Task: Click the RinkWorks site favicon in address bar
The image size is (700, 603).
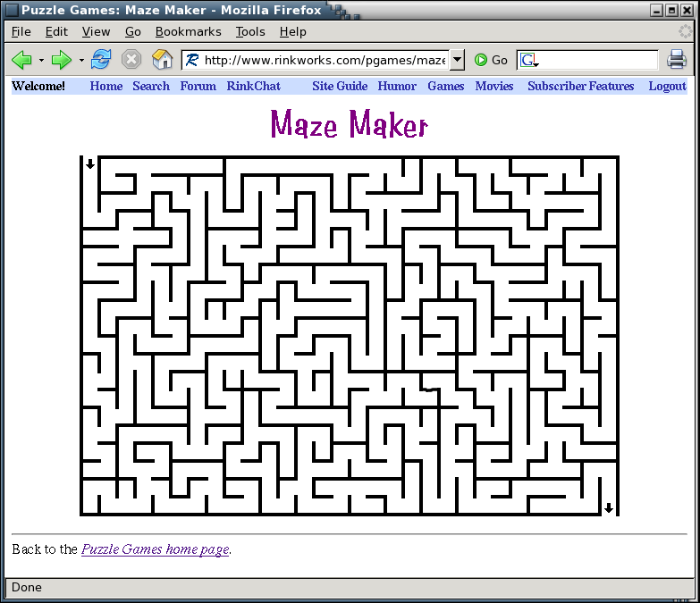Action: click(x=192, y=60)
